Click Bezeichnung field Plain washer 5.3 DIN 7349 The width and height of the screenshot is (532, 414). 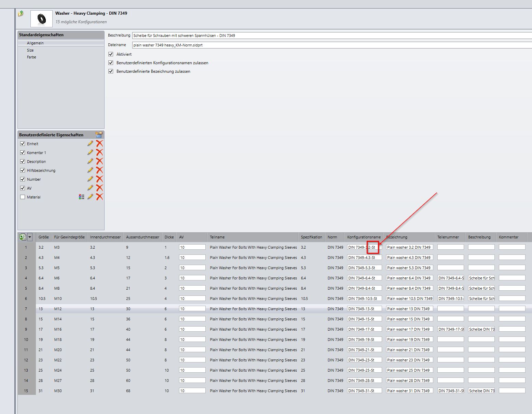point(410,268)
